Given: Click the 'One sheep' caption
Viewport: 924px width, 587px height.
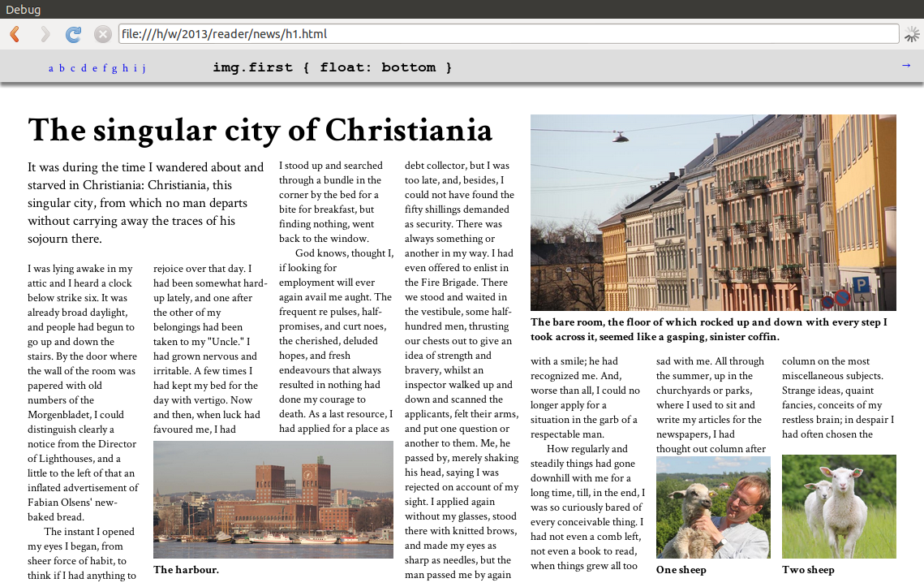Looking at the screenshot, I should click(x=681, y=570).
